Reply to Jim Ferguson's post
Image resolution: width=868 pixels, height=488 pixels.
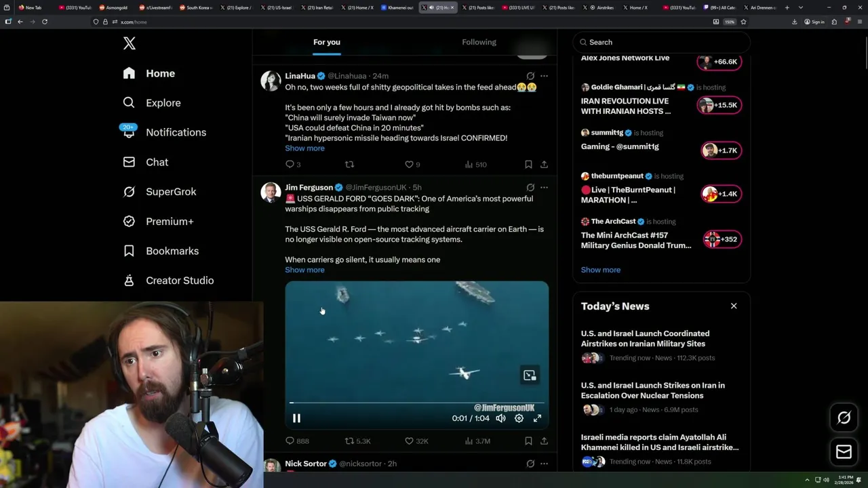297,441
